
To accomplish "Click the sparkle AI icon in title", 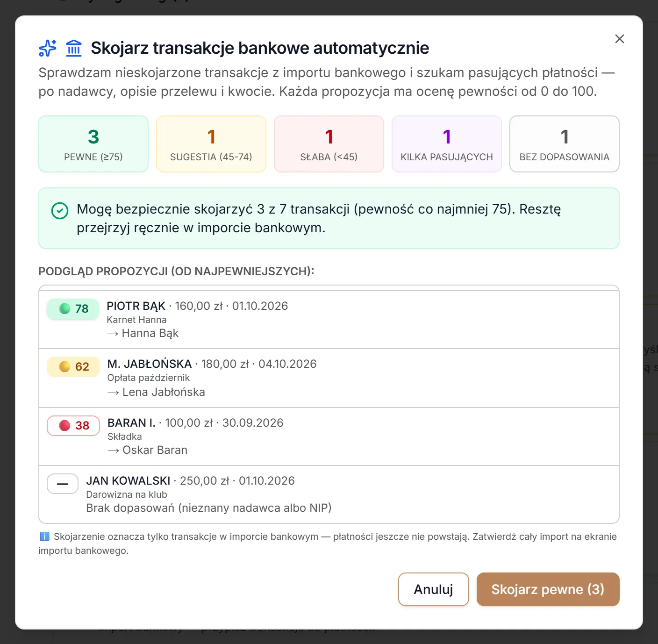I will click(48, 48).
